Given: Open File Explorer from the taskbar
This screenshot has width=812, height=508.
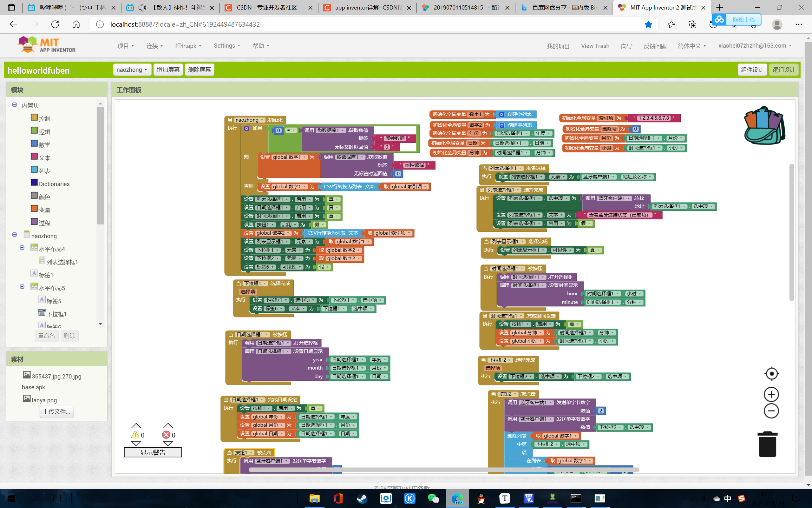Looking at the screenshot, I should point(314,498).
